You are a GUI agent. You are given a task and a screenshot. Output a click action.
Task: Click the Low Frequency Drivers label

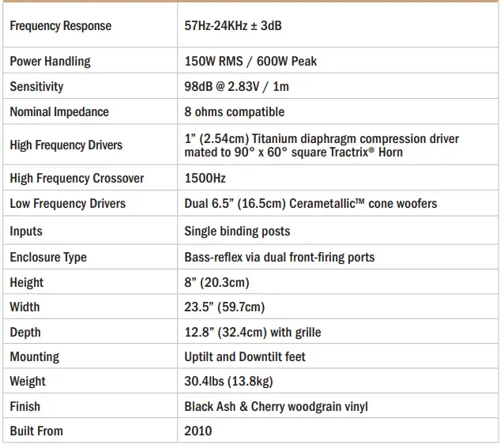click(67, 203)
